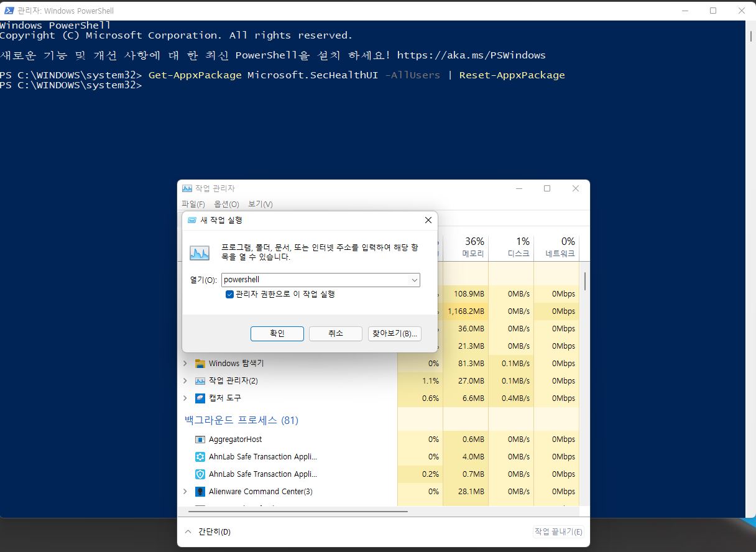
Task: Minimize the PowerShell window
Action: point(684,11)
